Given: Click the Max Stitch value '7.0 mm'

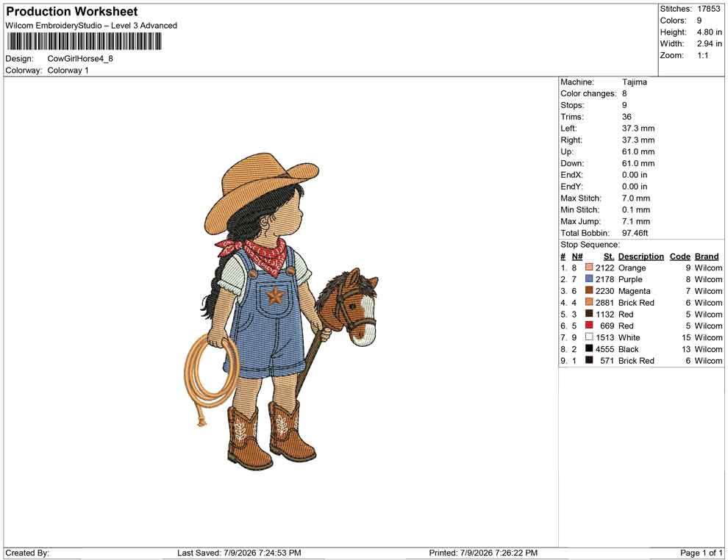Looking at the screenshot, I should (636, 198).
